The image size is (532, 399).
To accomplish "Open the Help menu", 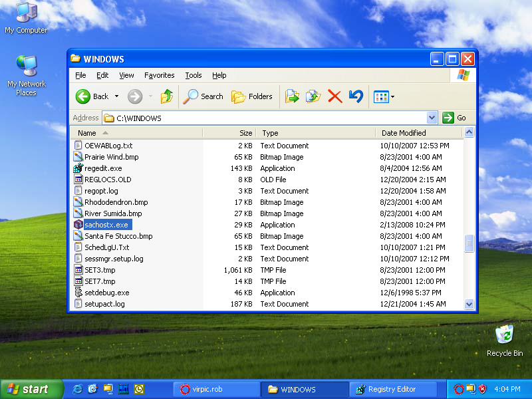I will (x=219, y=75).
